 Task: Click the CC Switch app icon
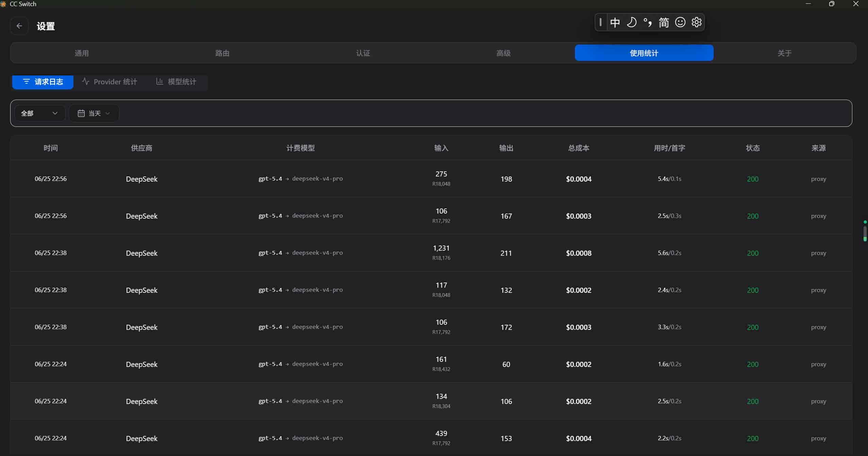click(x=3, y=4)
